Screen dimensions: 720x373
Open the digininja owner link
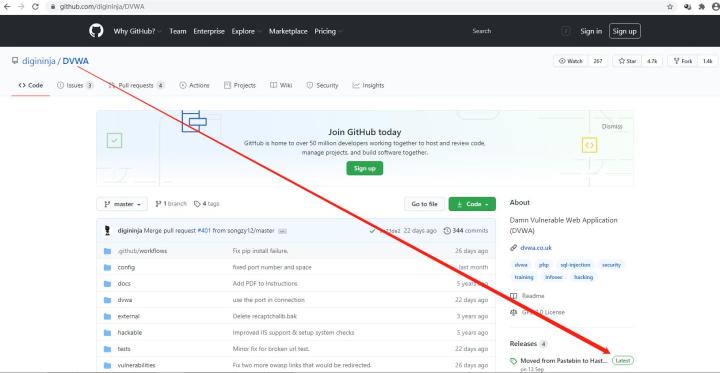[39, 61]
